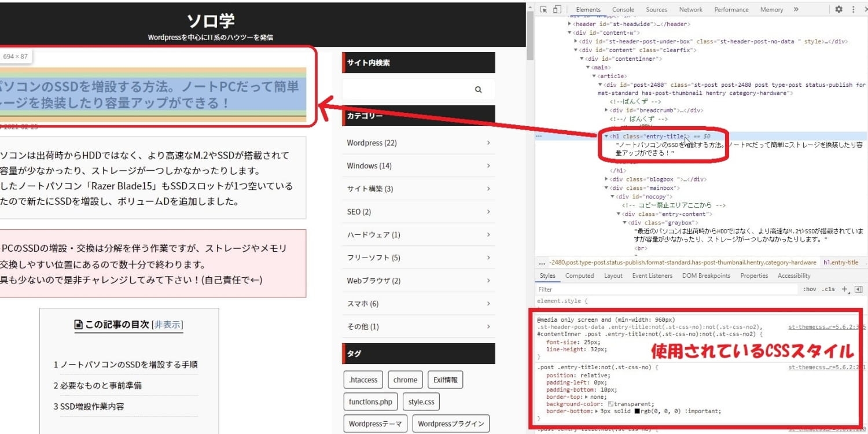Image resolution: width=868 pixels, height=434 pixels.
Task: Toggle the device toolbar icon
Action: point(557,9)
